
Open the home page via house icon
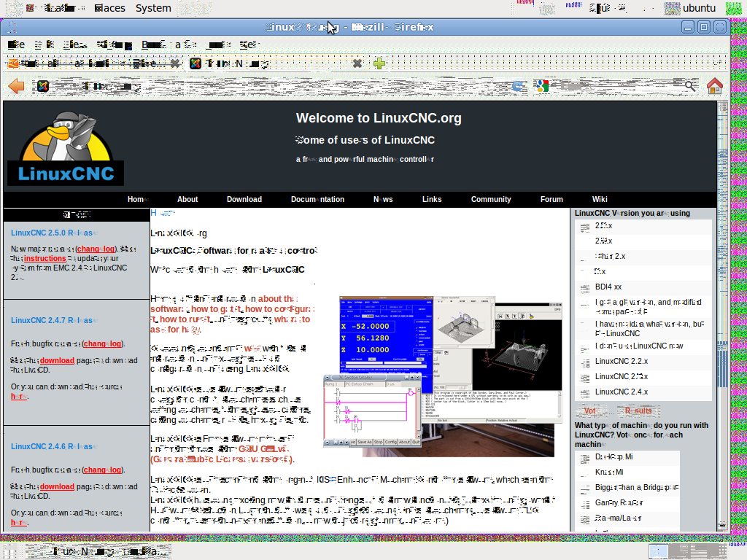(714, 86)
